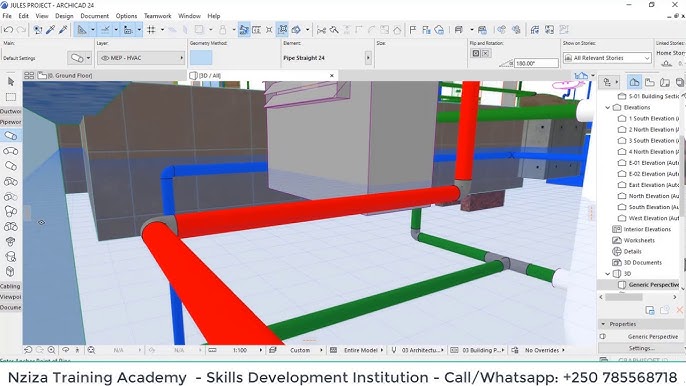
Task: Open the Design menu
Action: (x=64, y=16)
